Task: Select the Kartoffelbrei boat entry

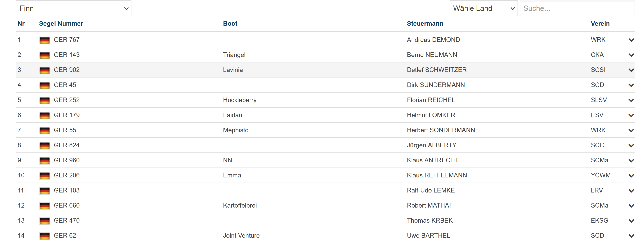Action: click(240, 206)
